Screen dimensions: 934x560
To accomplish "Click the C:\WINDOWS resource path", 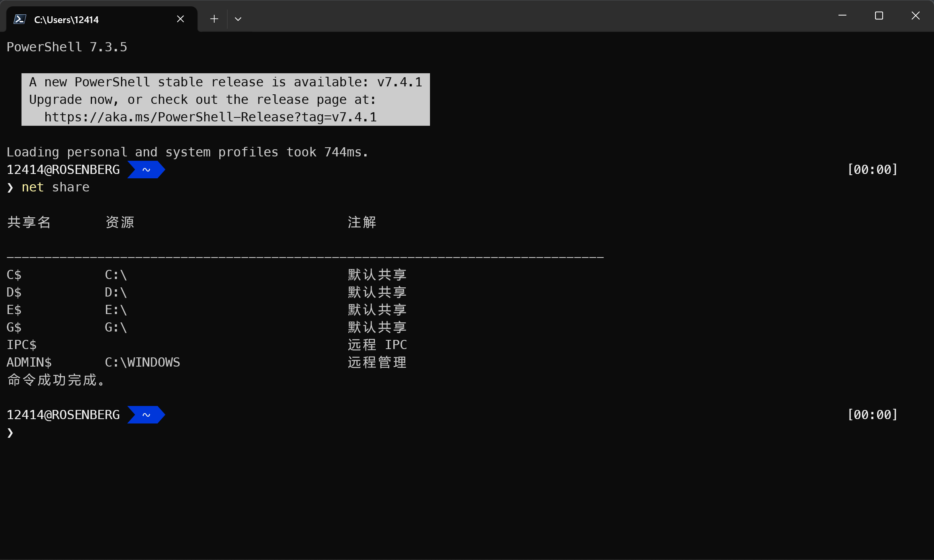I will point(142,363).
